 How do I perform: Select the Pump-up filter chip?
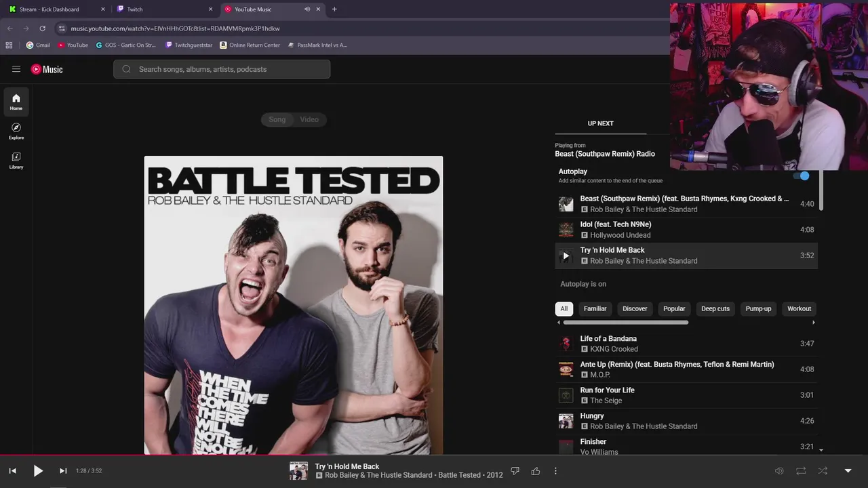(x=758, y=308)
